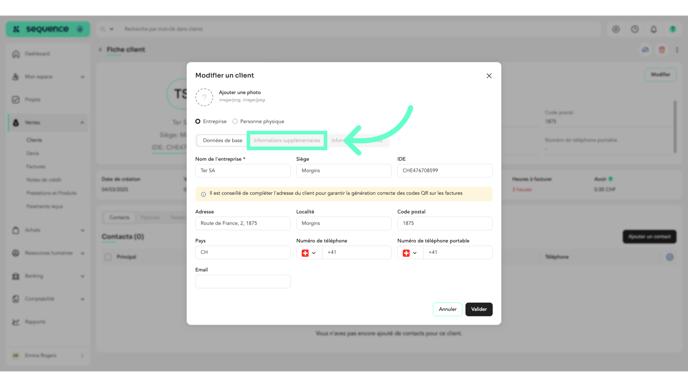This screenshot has height=387, width=688.
Task: Open Paiements reçus under Ventes
Action: (44, 206)
